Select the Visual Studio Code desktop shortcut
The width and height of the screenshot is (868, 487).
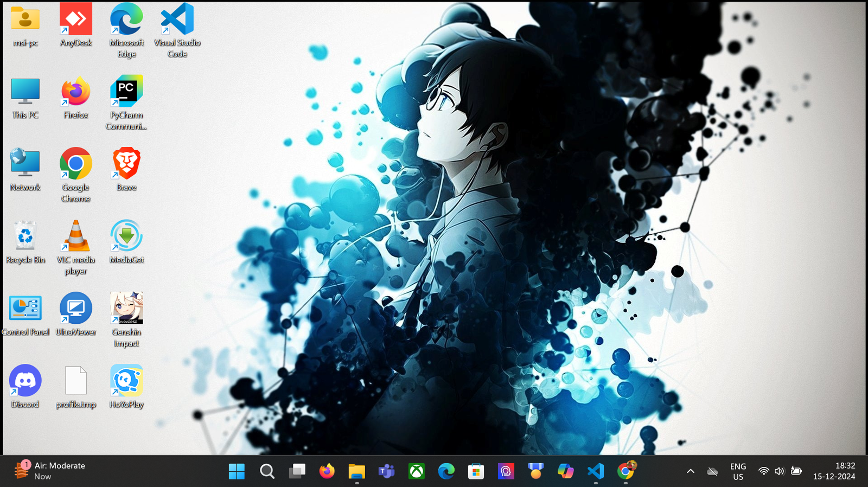tap(177, 31)
